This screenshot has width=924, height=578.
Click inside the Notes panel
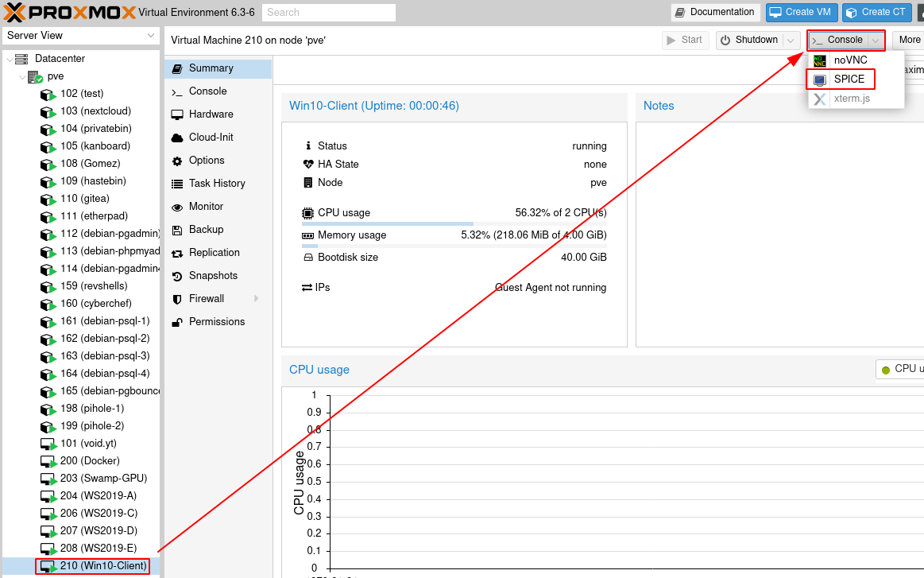coord(779,235)
